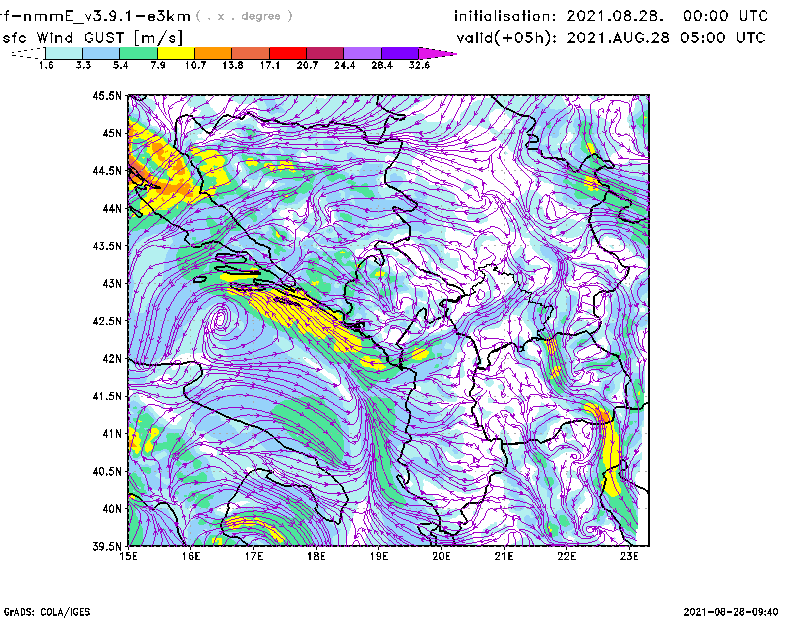
Task: Click the 40.5N latitude label
Action: tap(107, 472)
